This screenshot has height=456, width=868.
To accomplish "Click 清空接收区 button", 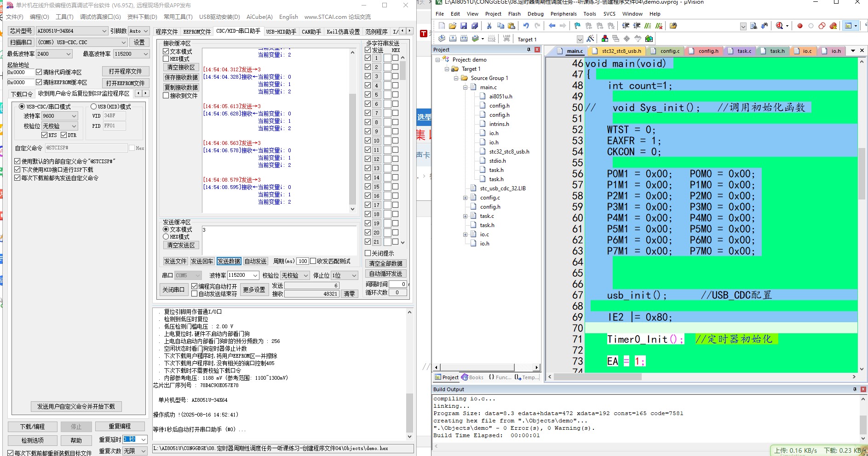I will [x=181, y=67].
